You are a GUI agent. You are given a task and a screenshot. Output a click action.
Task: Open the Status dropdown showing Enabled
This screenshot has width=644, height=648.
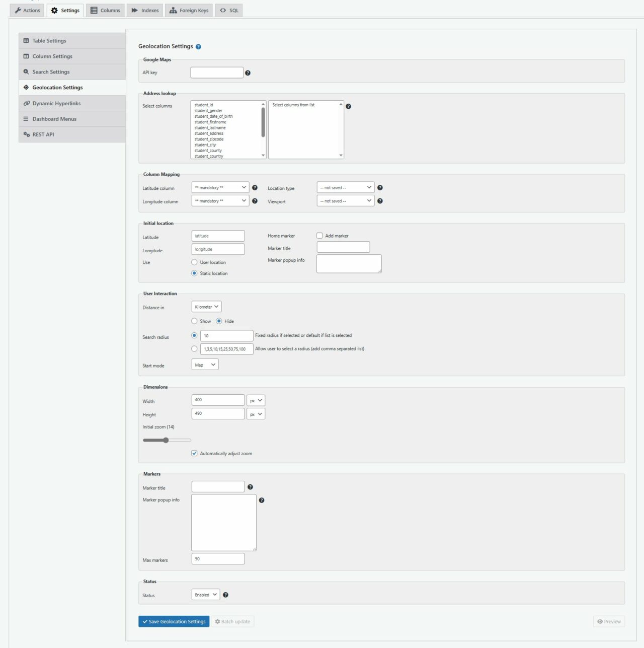tap(205, 594)
